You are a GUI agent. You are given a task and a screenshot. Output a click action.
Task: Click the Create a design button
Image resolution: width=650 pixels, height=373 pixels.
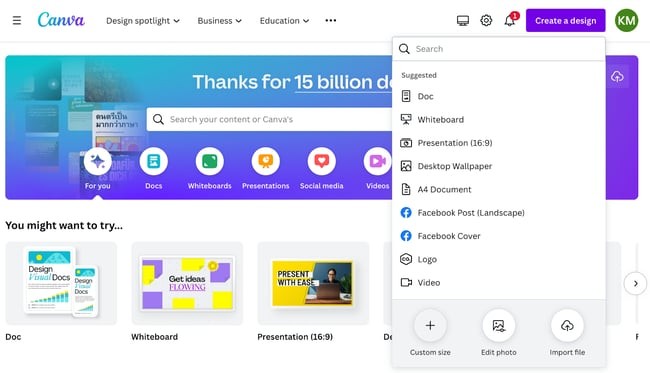[x=565, y=20]
